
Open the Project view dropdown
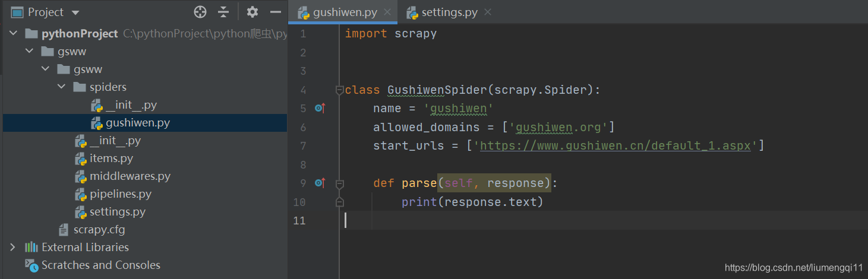point(75,12)
